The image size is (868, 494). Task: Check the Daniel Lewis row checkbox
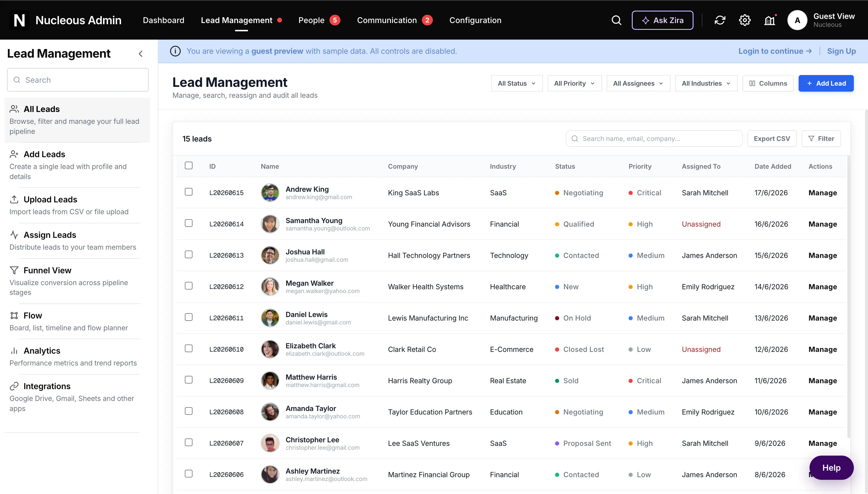tap(189, 317)
